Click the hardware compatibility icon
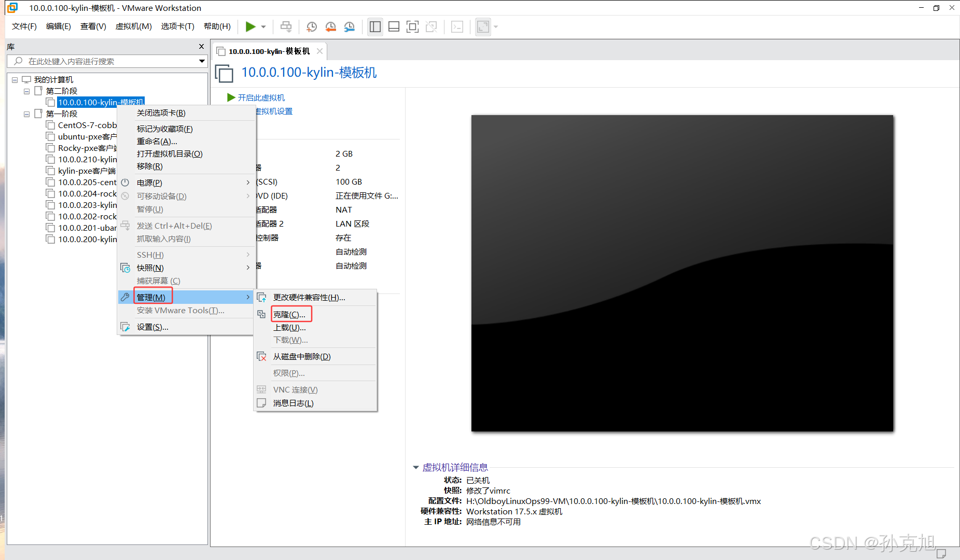 tap(261, 297)
